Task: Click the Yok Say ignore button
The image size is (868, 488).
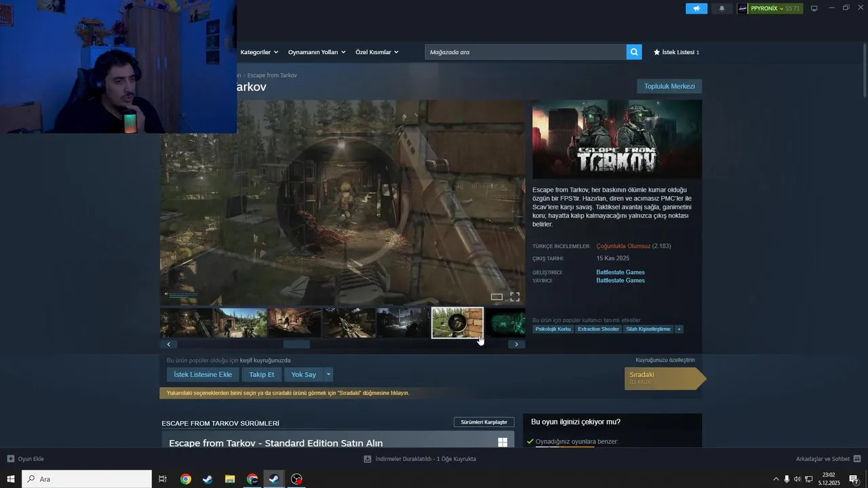Action: click(x=304, y=375)
